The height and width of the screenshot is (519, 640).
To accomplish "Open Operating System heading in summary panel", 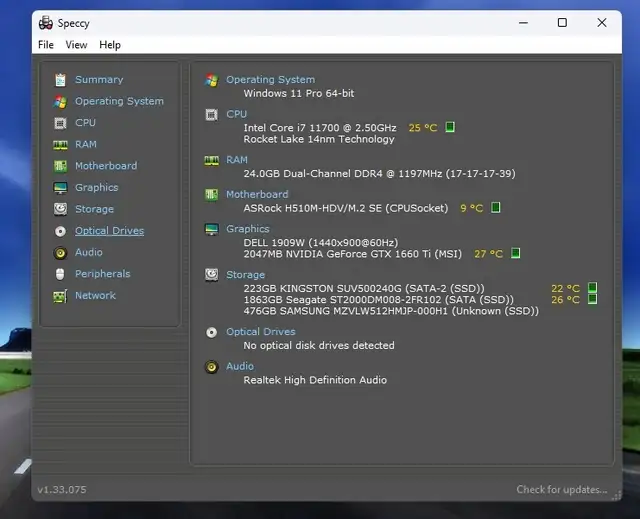I will tap(271, 80).
